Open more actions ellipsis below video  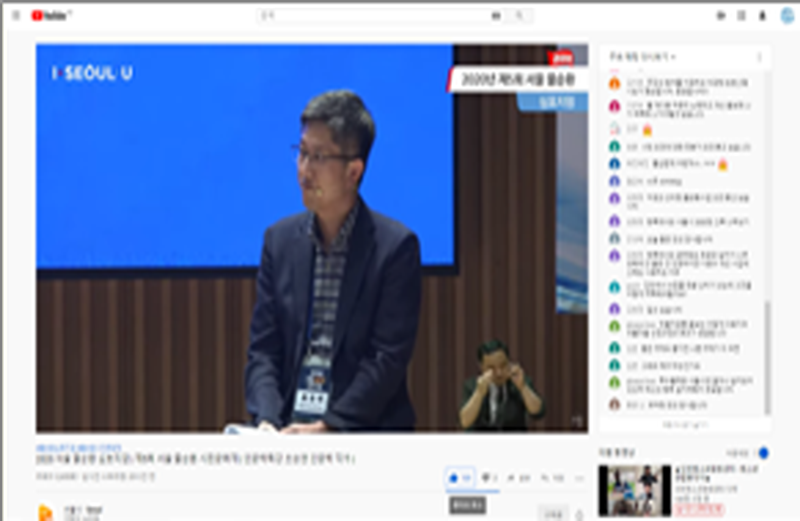[580, 478]
